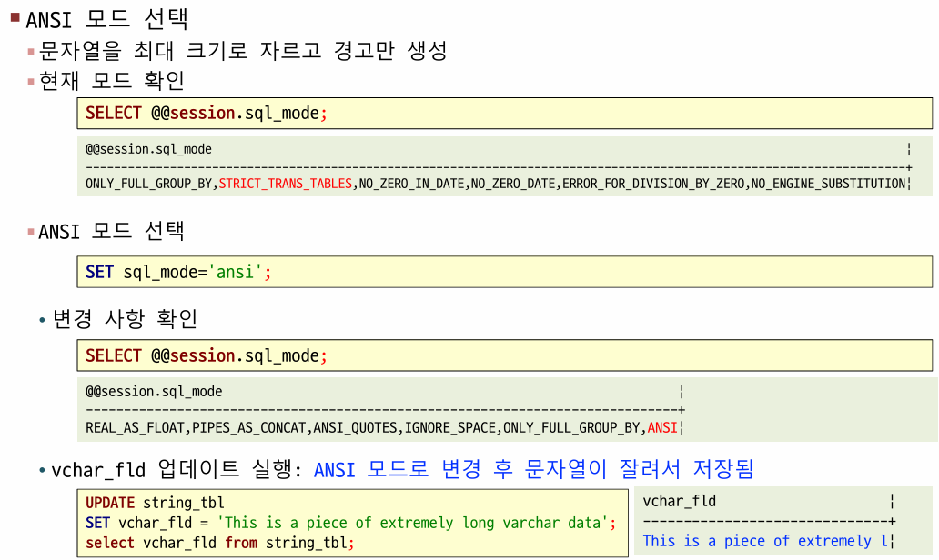Click the heading 'ANSI 모드 선택' at top
The height and width of the screenshot is (560, 939).
tap(106, 19)
